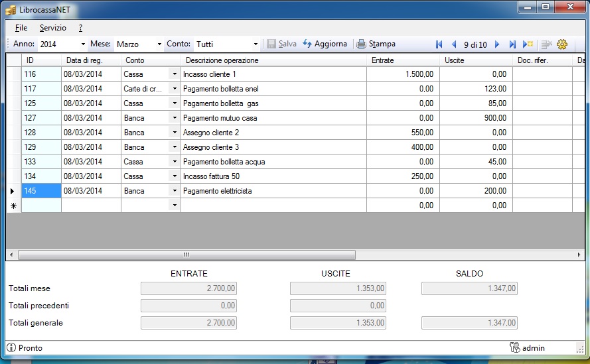Click the Doc. rifer. column header
This screenshot has height=364, width=590.
click(x=542, y=60)
